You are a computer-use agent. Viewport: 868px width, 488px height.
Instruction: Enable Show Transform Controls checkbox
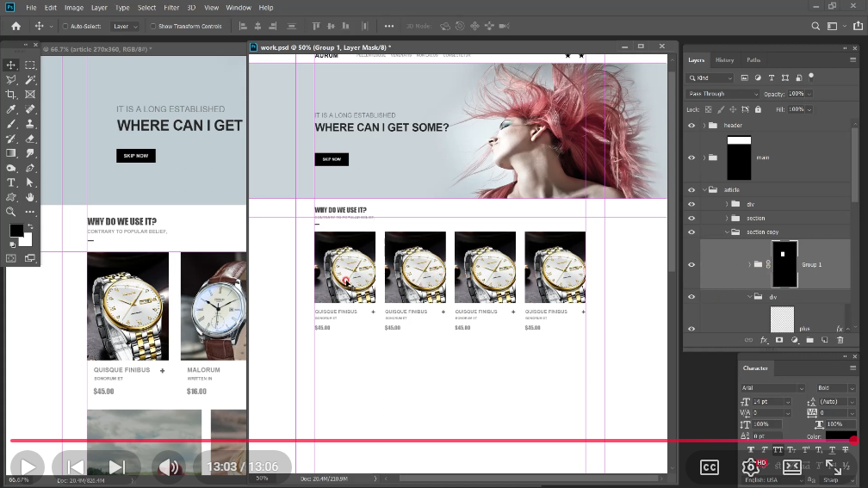(152, 26)
